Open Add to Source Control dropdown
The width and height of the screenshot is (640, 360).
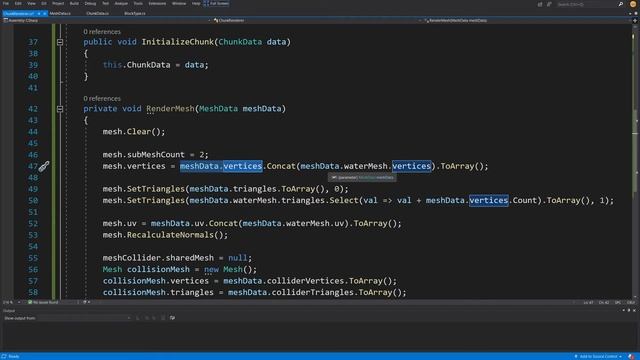pos(598,356)
